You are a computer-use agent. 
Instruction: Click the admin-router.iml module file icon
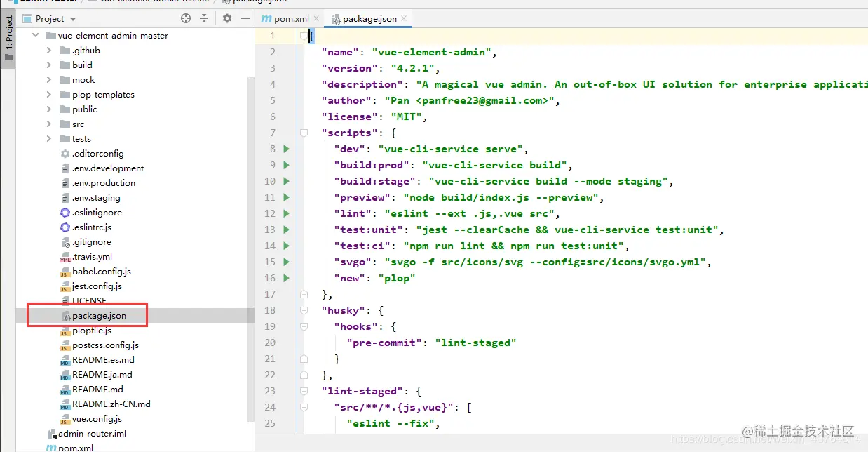tap(51, 434)
